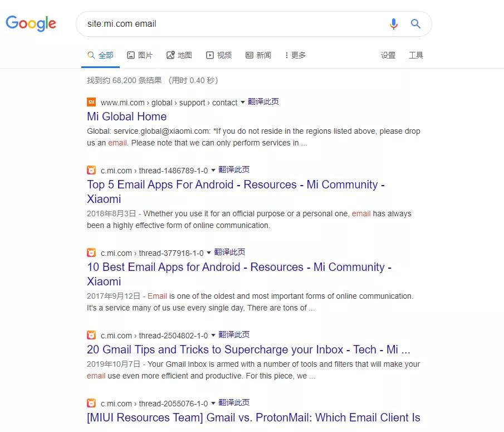Switch to the 新闻 news tab

[258, 55]
